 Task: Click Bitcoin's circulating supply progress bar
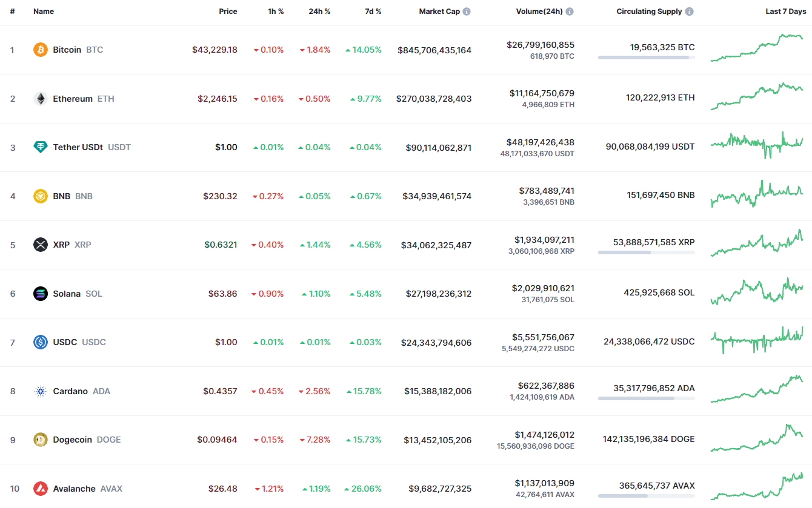tap(646, 58)
